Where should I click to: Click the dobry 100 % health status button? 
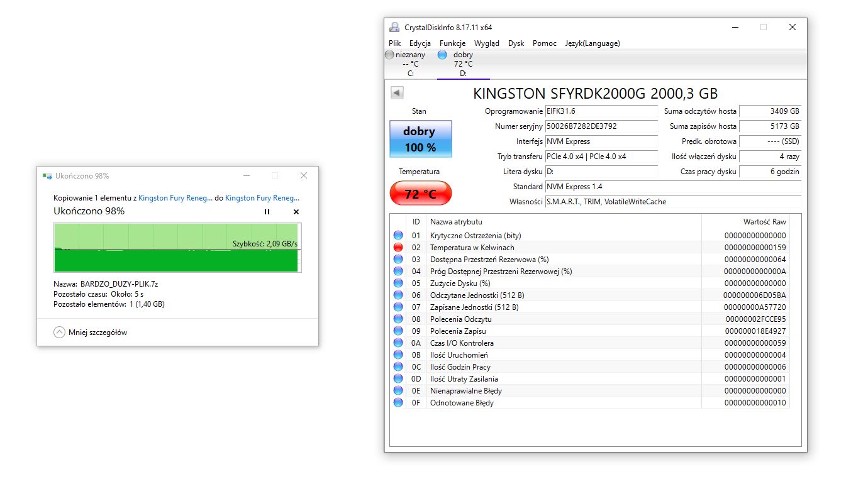pyautogui.click(x=420, y=139)
